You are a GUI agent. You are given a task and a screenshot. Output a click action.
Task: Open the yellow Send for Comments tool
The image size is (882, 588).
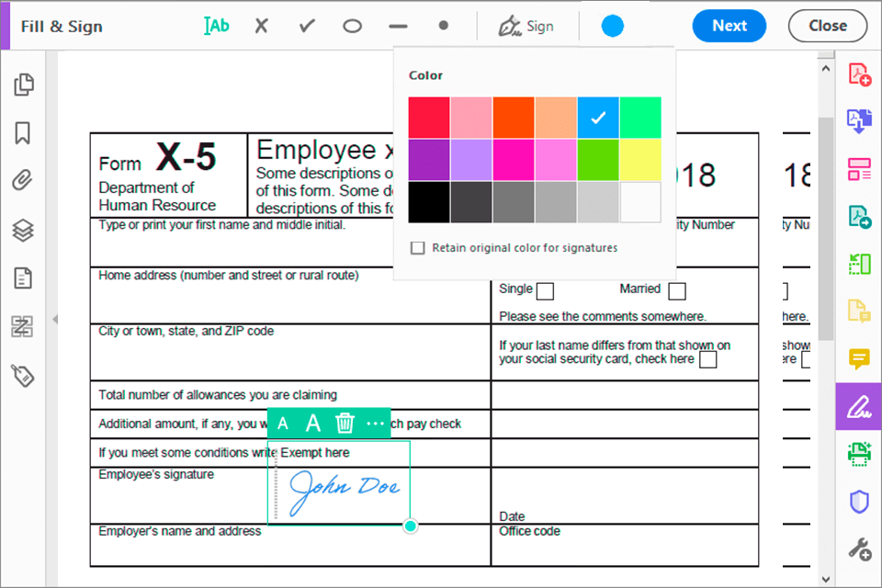(x=860, y=311)
